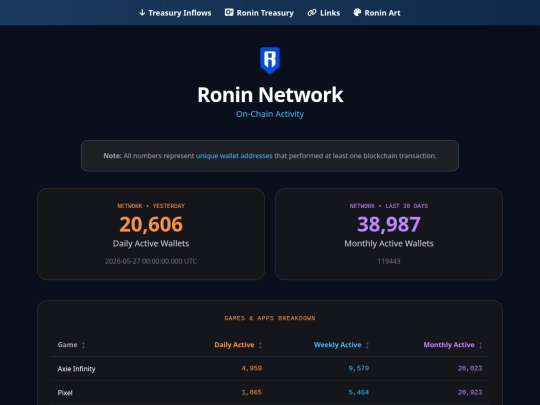Click the Network Yesterday card label
Image resolution: width=540 pixels, height=405 pixels.
151,206
